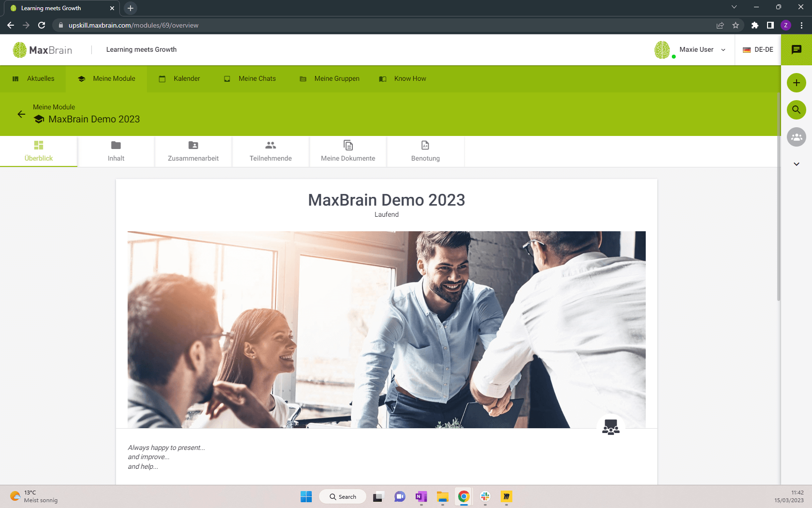The height and width of the screenshot is (508, 812).
Task: Toggle the browser side panel icon
Action: click(770, 25)
